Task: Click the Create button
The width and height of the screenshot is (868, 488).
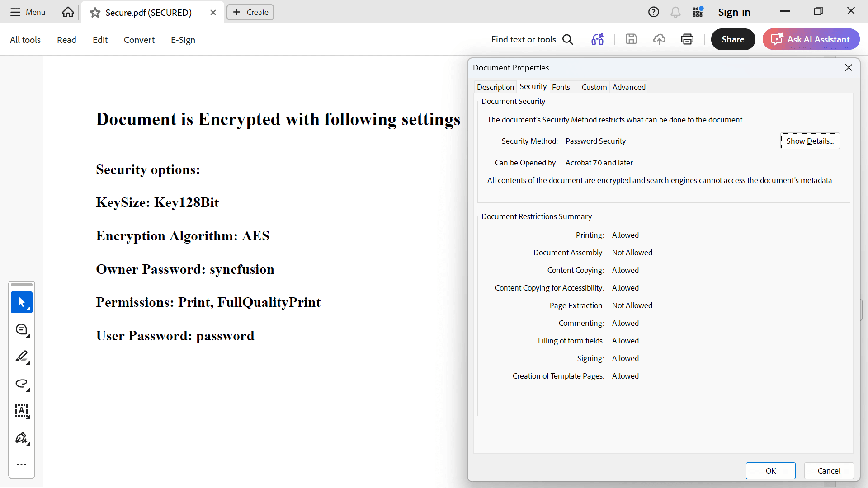Action: point(250,12)
